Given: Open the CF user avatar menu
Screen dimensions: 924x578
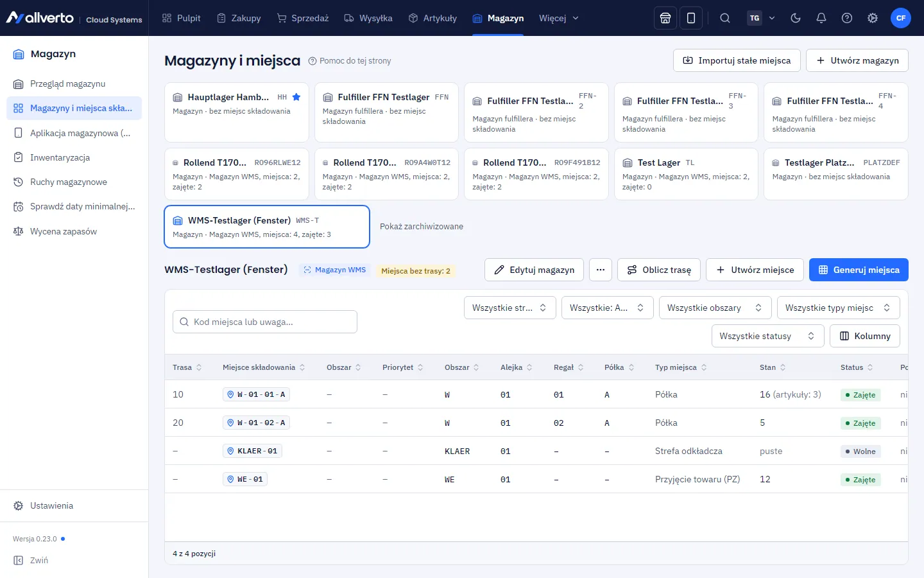Looking at the screenshot, I should coord(901,18).
